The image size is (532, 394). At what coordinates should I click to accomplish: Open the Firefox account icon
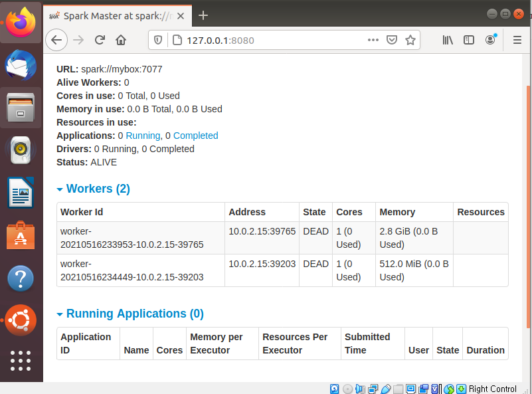point(490,40)
